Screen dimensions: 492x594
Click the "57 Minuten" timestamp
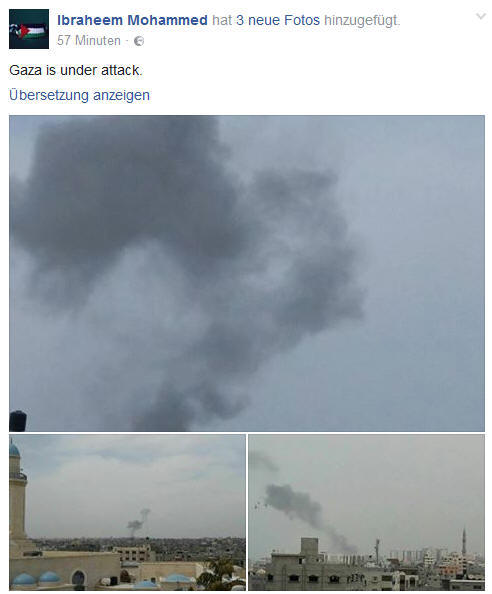89,41
